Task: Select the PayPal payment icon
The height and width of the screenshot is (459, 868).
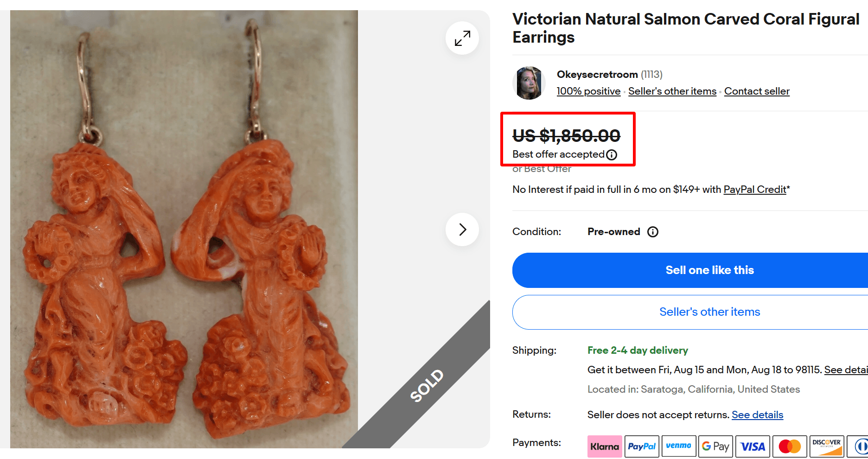Action: tap(642, 446)
